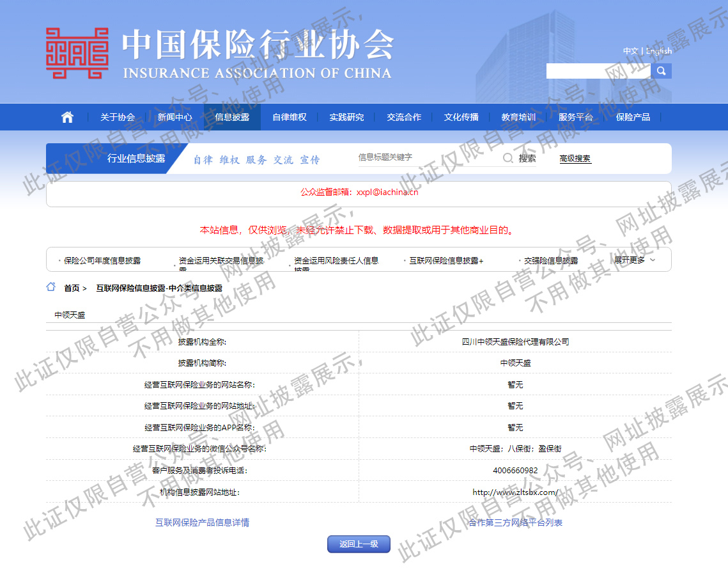
Task: Open 互联网保险产品信息详情 link
Action: click(202, 522)
